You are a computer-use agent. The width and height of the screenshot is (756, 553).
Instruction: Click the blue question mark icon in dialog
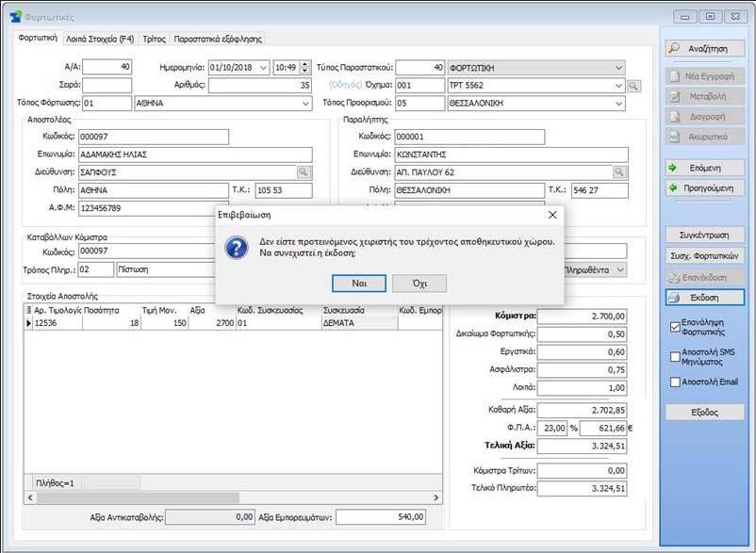click(x=237, y=248)
